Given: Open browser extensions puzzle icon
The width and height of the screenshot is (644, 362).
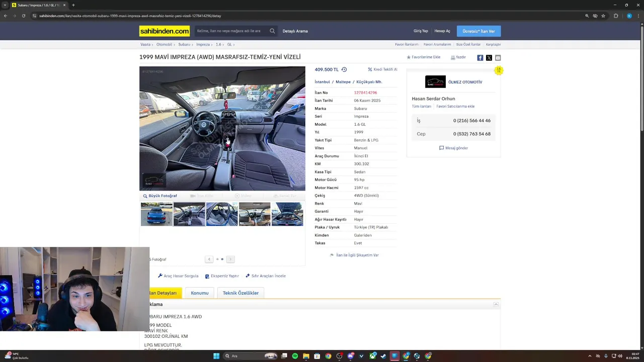Looking at the screenshot, I should coord(616,16).
